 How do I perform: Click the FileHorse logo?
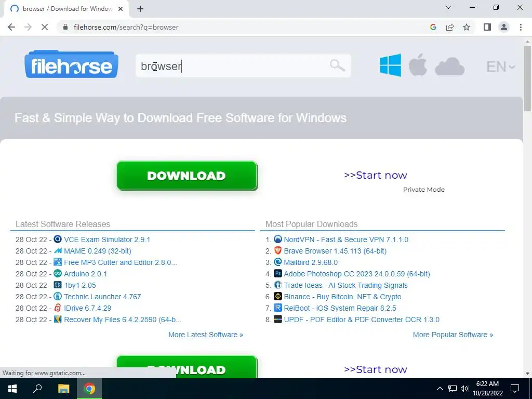click(71, 64)
